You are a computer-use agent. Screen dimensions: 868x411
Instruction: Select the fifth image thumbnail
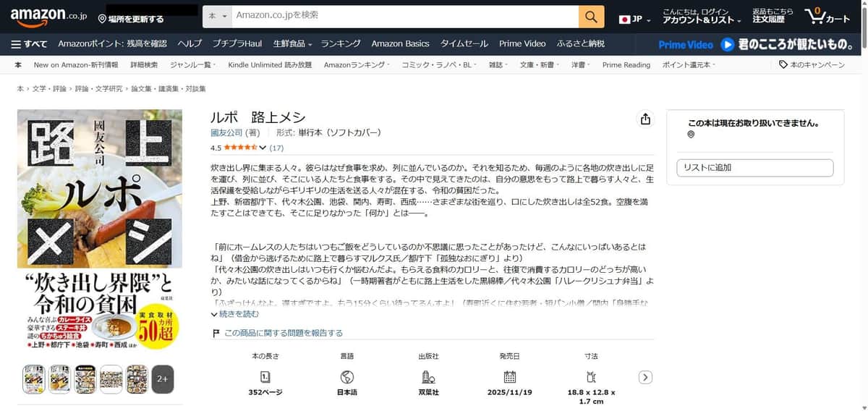point(137,379)
